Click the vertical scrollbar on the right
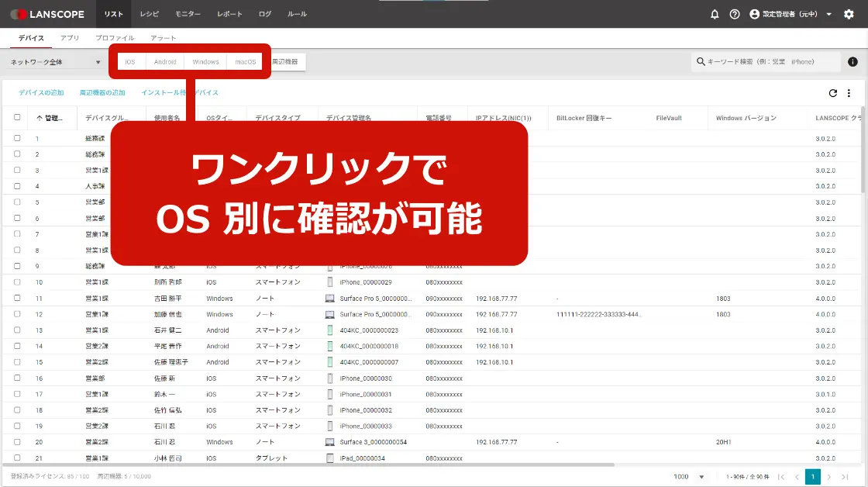 click(863, 150)
